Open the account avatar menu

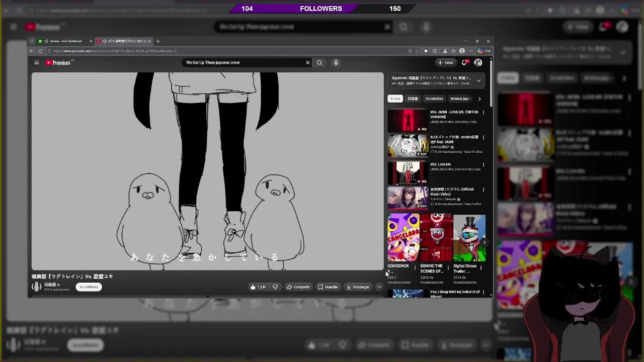tap(478, 63)
